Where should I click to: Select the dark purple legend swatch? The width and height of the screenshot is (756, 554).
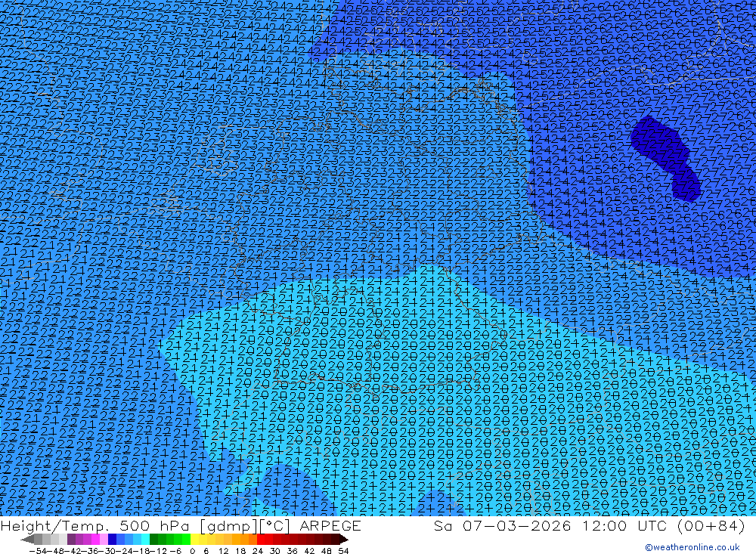71,540
